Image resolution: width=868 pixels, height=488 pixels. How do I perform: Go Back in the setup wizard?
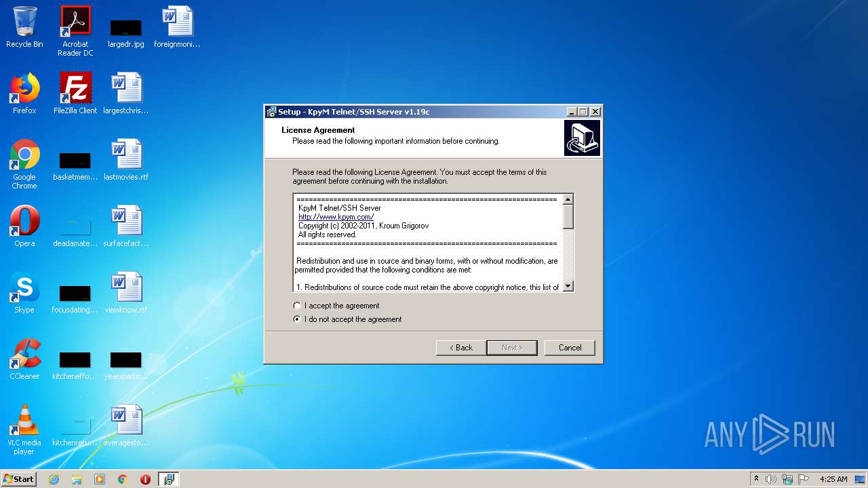point(460,348)
